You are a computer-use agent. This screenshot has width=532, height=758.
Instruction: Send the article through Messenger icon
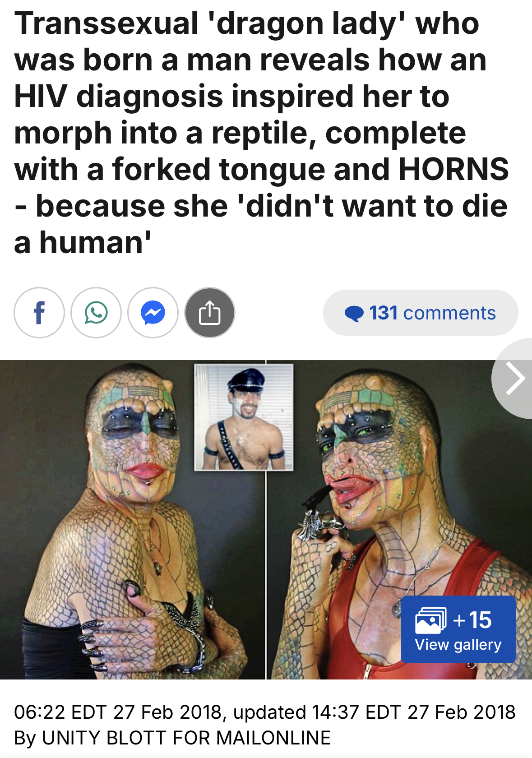(x=153, y=313)
